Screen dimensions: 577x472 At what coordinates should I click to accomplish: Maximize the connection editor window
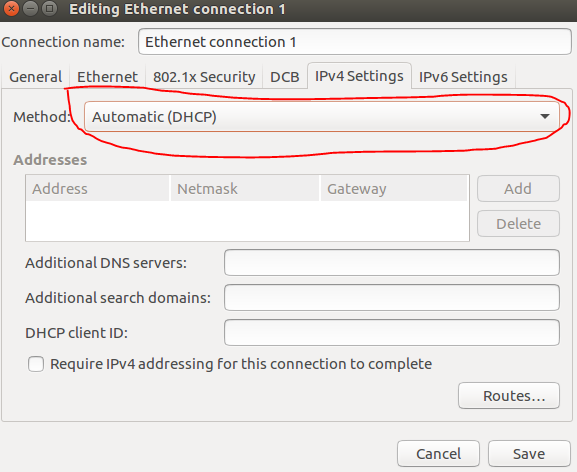pos(50,9)
